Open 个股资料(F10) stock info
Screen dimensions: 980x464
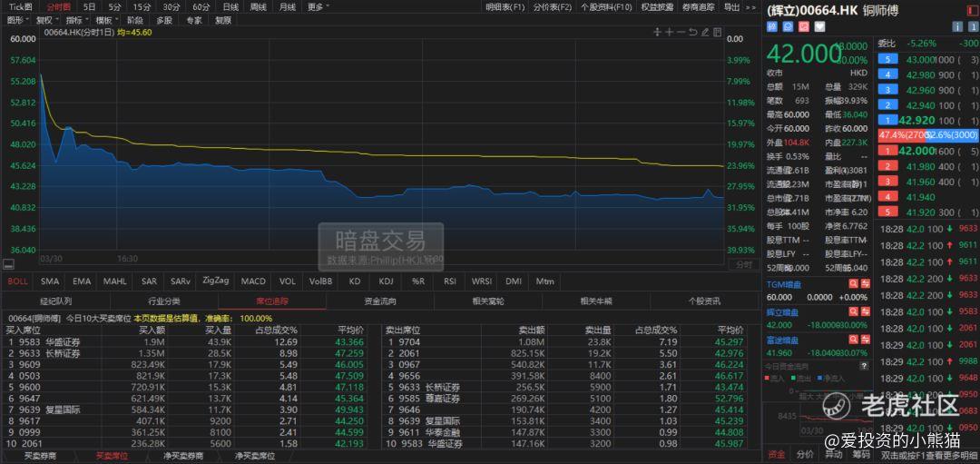(606, 7)
